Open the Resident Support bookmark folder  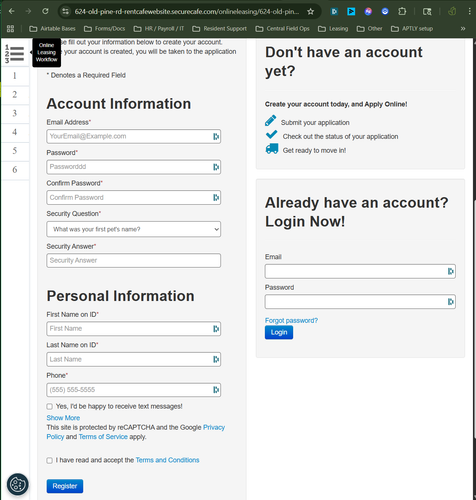coord(219,29)
